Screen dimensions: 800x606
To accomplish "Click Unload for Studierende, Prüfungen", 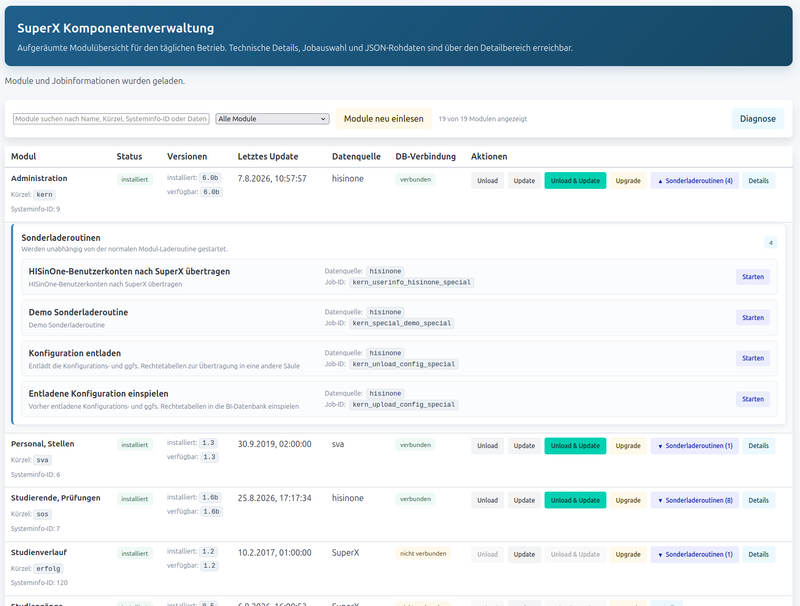I will [487, 500].
